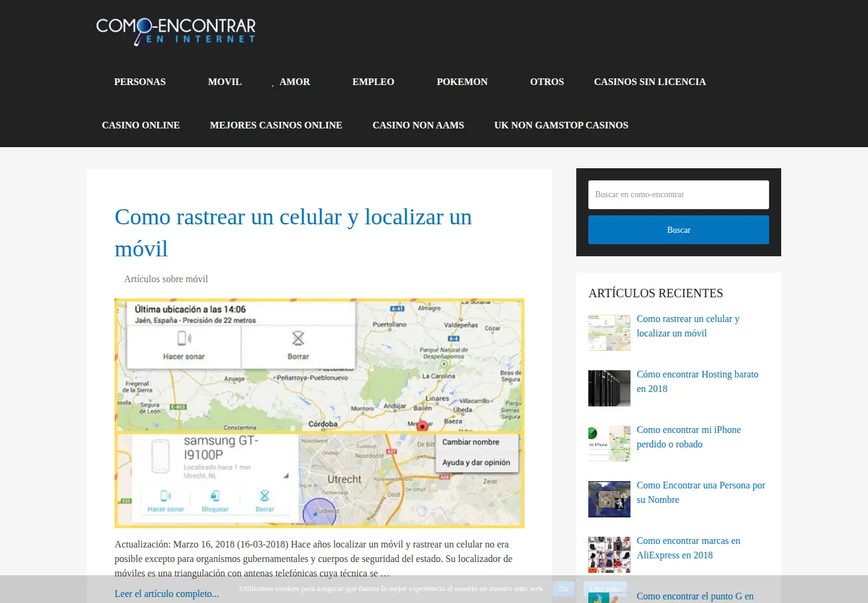Click the blue Buscar button
The width and height of the screenshot is (868, 603).
[679, 230]
